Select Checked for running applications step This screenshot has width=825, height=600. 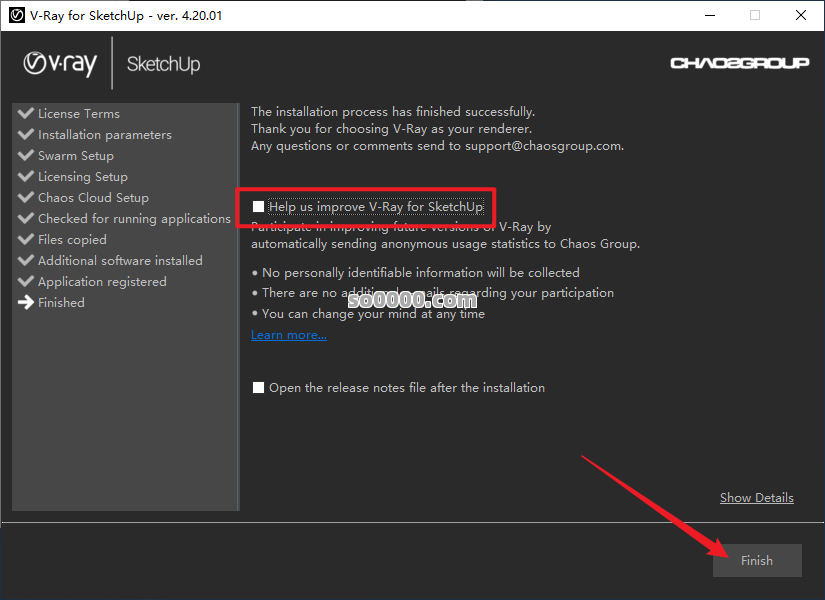coord(134,218)
